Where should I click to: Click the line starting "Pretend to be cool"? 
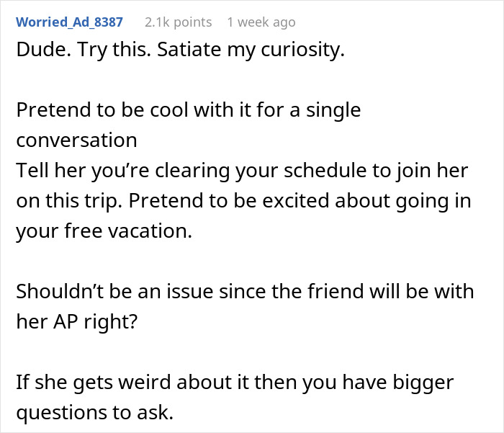[188, 111]
